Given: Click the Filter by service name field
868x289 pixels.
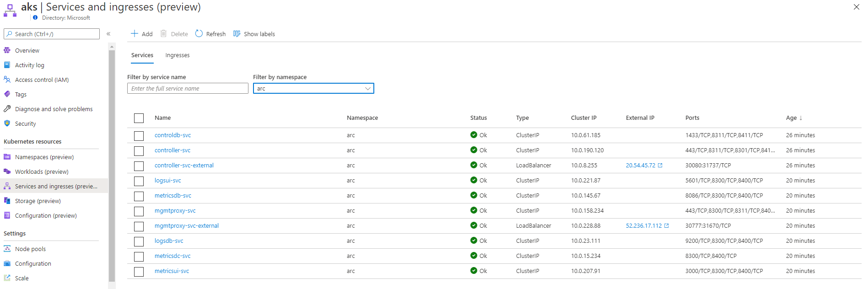Looking at the screenshot, I should 188,88.
